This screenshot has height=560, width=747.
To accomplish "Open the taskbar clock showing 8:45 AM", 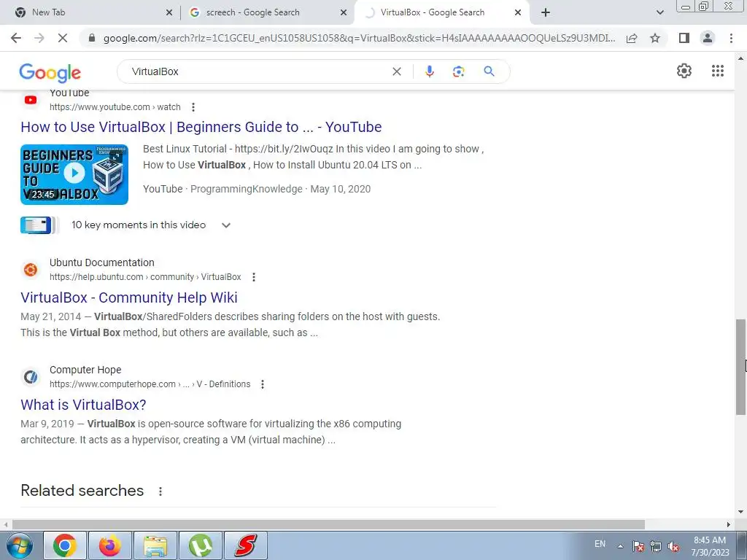I will (710, 546).
